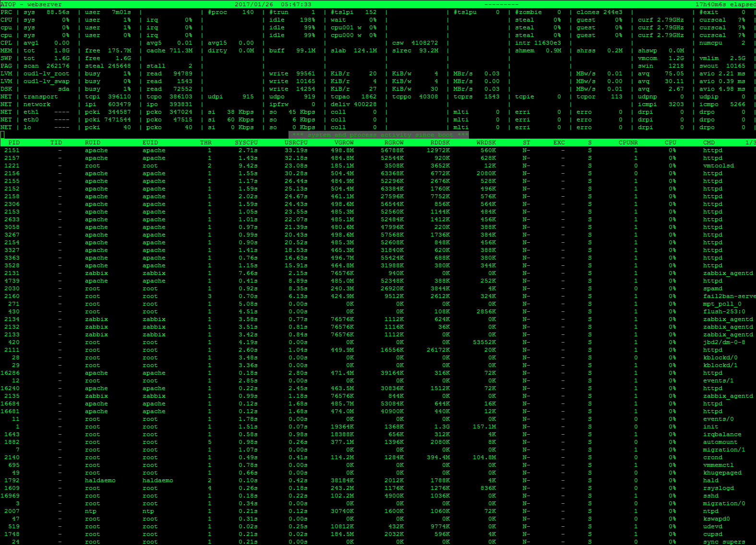Click the spamd process name
The height and width of the screenshot is (545, 756).
pos(712,288)
